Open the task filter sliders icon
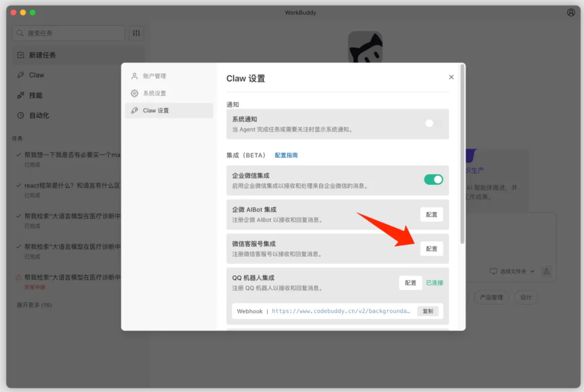584x392 pixels. (136, 33)
